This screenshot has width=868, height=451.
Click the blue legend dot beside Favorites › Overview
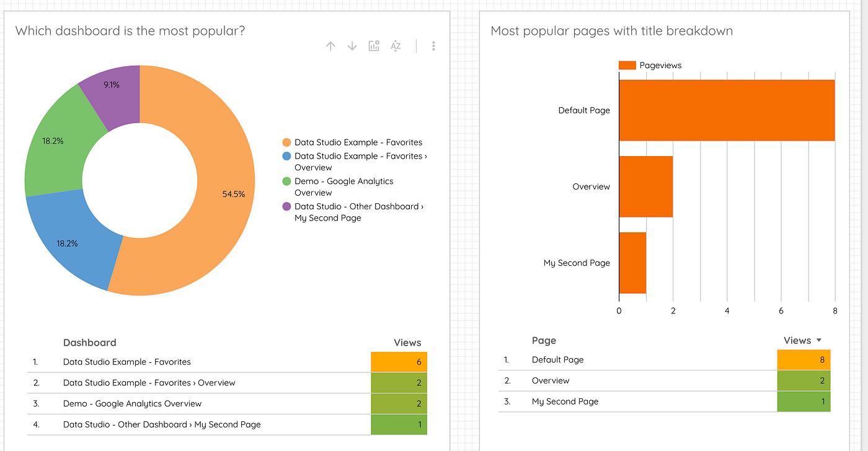tap(286, 156)
